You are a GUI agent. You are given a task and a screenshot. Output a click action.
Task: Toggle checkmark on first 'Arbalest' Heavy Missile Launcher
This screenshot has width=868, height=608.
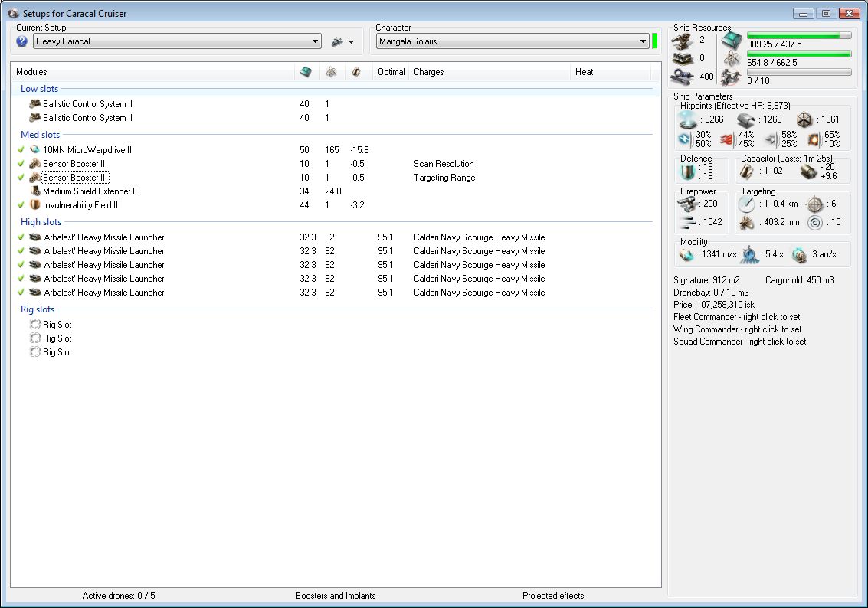coord(21,237)
